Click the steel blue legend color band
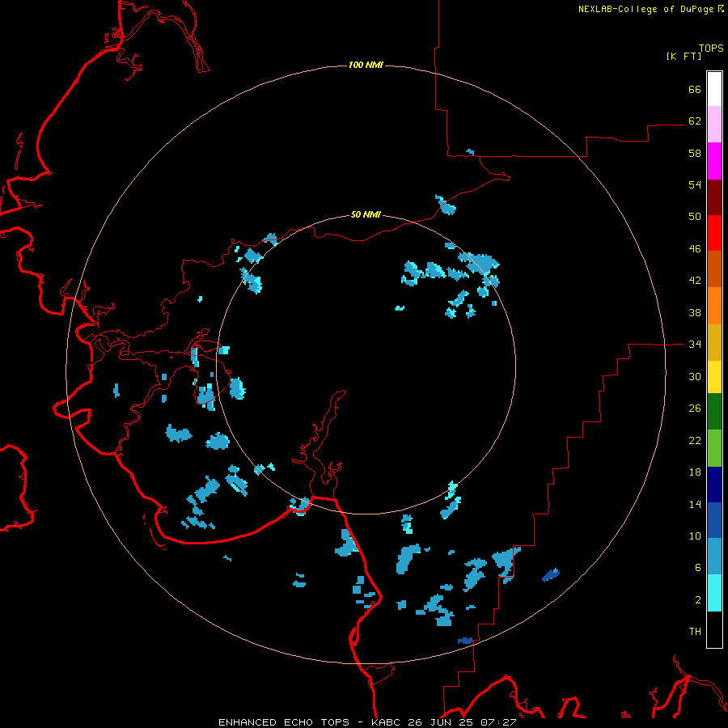 [x=714, y=557]
